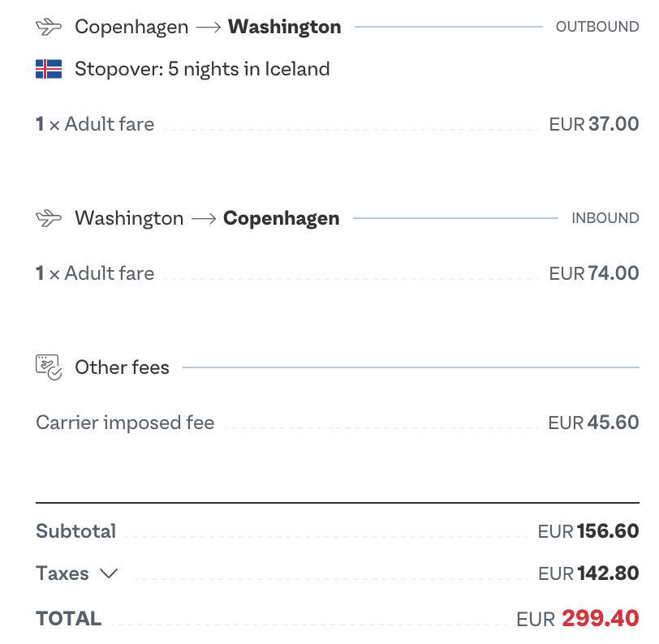Expand the Taxes chevron

click(x=109, y=573)
